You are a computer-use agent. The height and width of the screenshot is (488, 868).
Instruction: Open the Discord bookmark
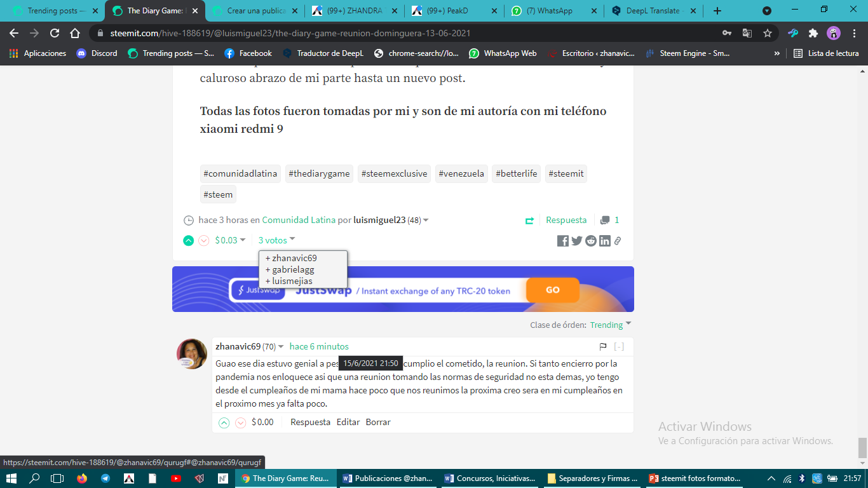click(97, 53)
